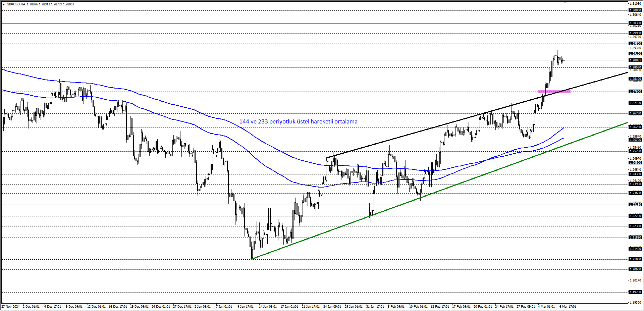Click the 24 Jan 09:01 time label
This screenshot has height=311, width=644.
click(332, 307)
